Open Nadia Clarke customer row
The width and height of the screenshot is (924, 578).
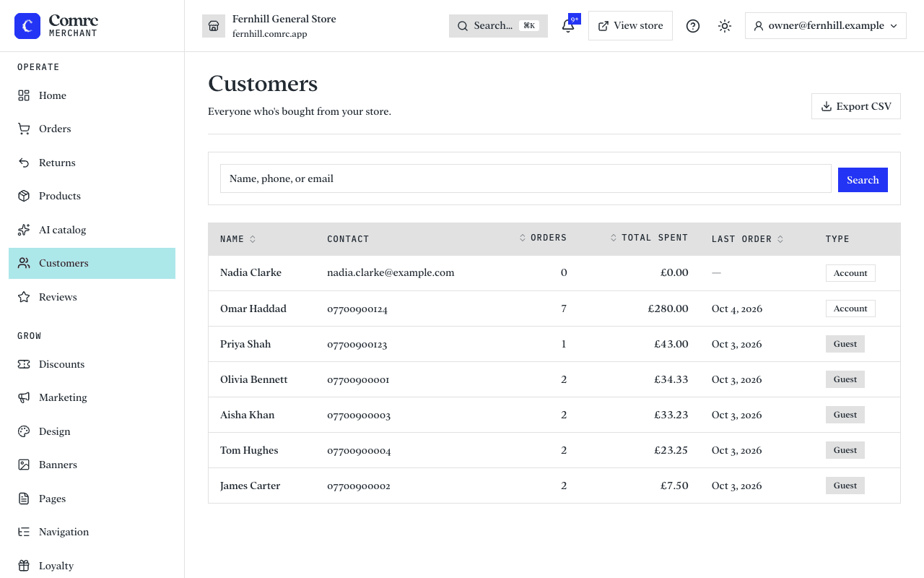554,272
